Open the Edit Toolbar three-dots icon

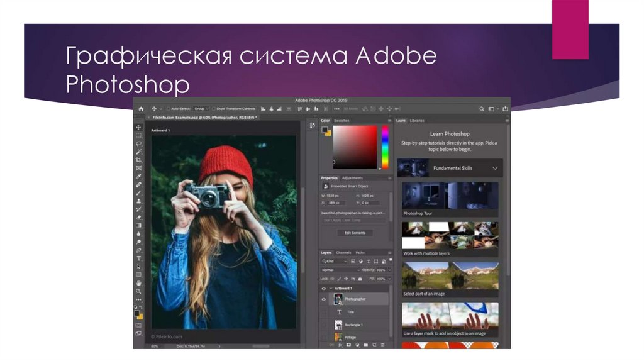click(139, 299)
